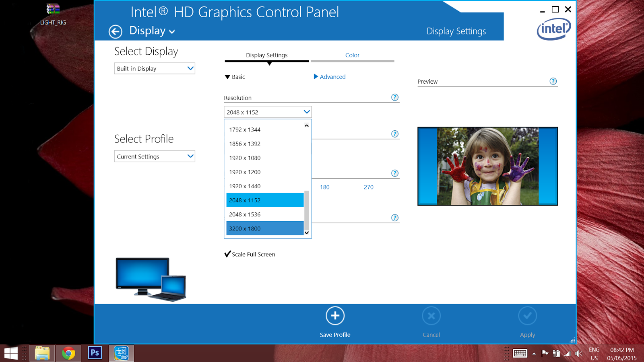Collapse the Resolution dropdown box
This screenshot has height=362, width=644.
coord(268,112)
